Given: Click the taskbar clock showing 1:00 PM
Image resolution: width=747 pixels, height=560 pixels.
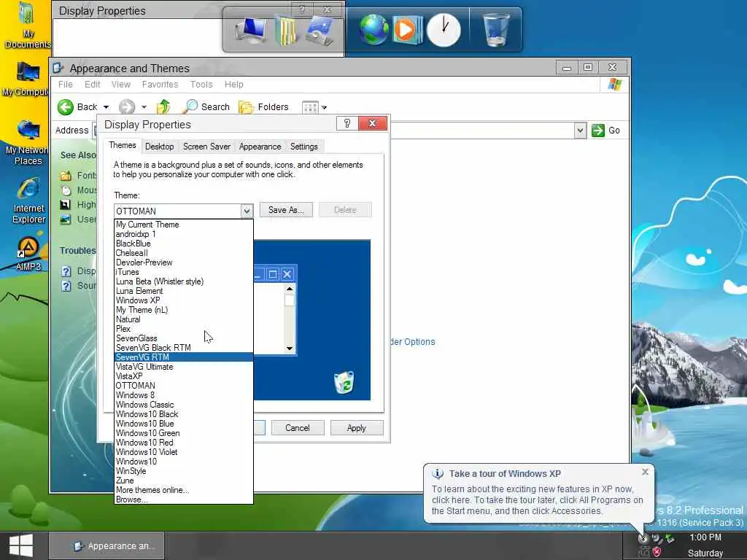Looking at the screenshot, I should (x=705, y=537).
